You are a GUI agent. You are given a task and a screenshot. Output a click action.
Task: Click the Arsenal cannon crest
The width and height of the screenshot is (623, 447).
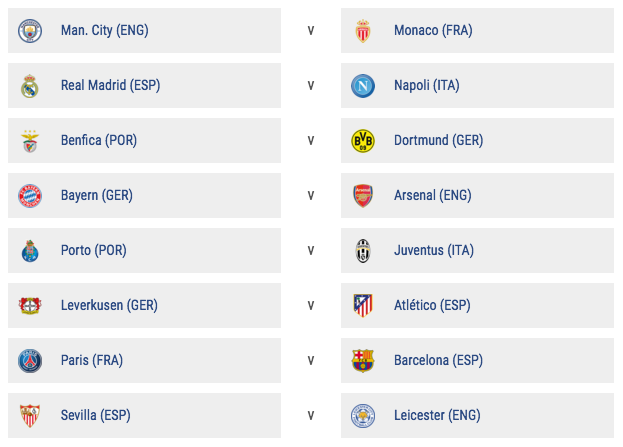coord(363,196)
